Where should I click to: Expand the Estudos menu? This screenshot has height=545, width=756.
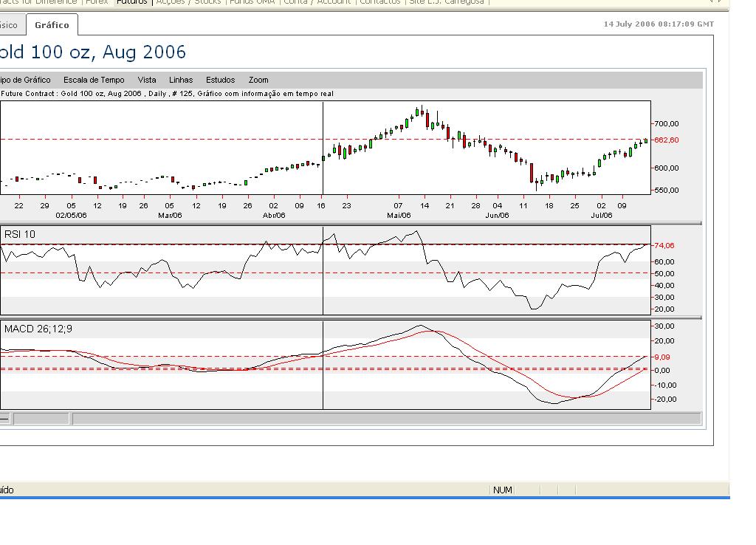pyautogui.click(x=220, y=80)
